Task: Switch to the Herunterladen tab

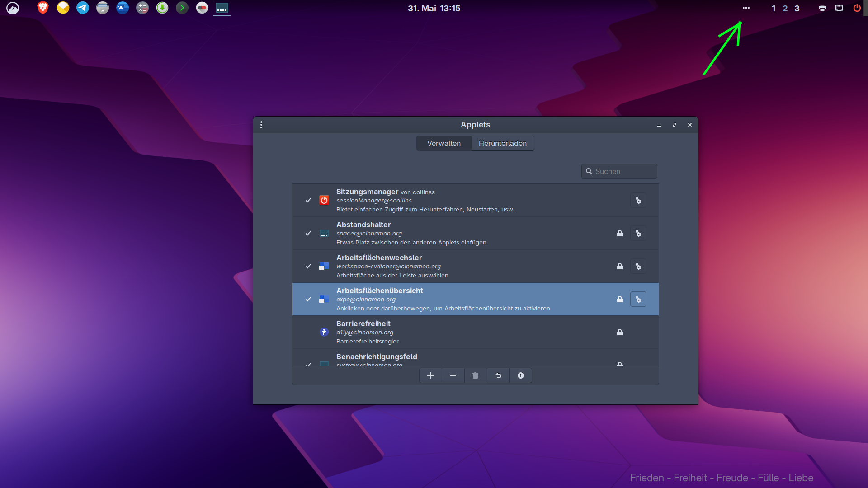Action: pos(502,143)
